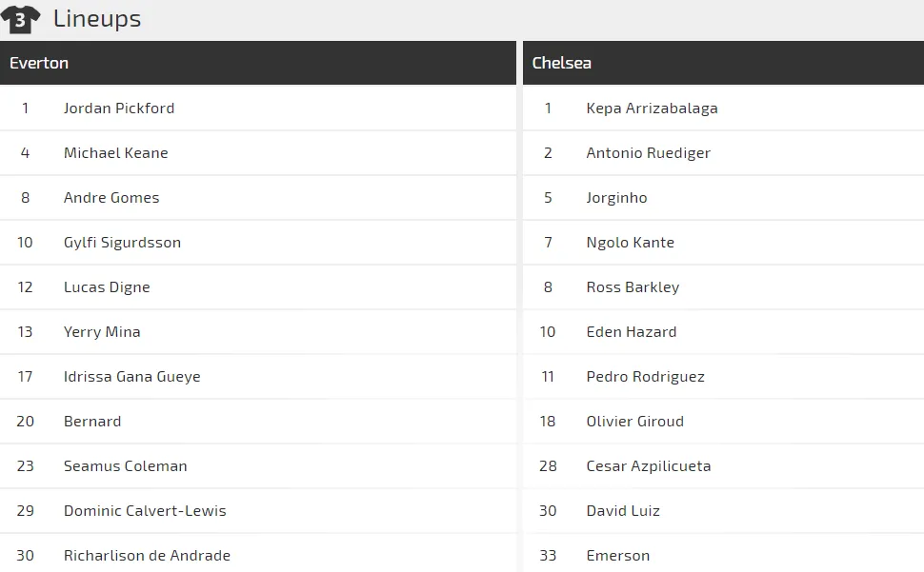The height and width of the screenshot is (572, 924).
Task: Click Richarlison de Andrade's name
Action: [x=147, y=556]
